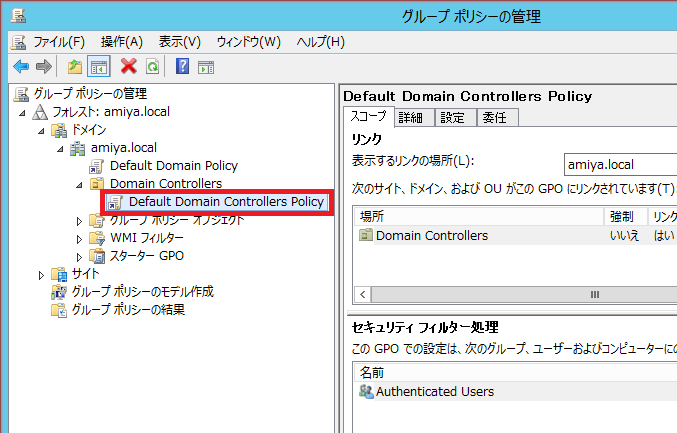Screen dimensions: 677x433
Task: Click the links list horizontal scrollbar thumb
Action: click(x=524, y=294)
